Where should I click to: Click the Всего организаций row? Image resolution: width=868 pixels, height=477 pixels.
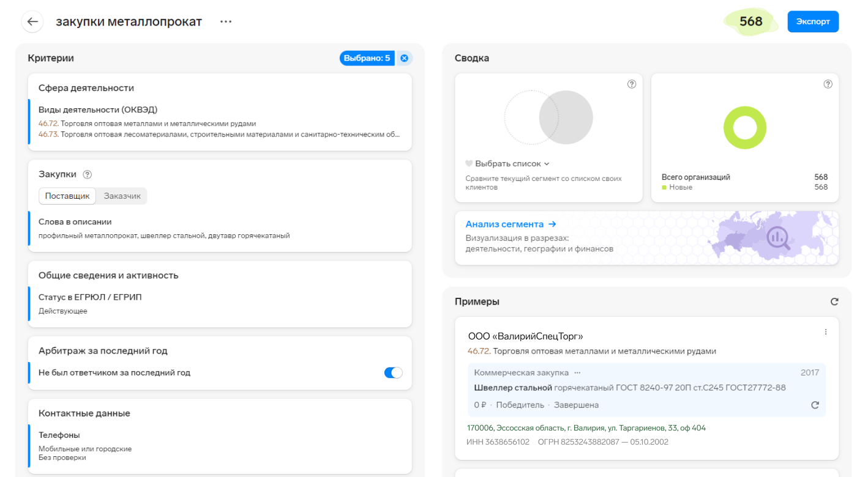[x=744, y=177]
